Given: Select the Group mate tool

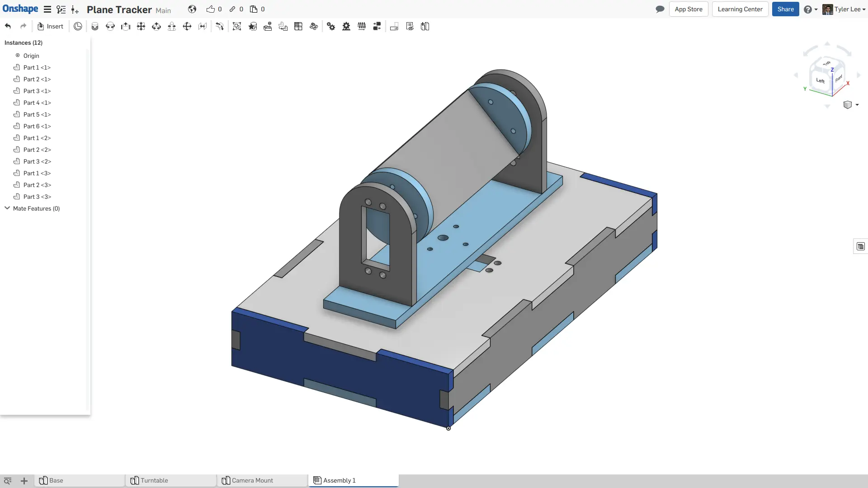Looking at the screenshot, I should coord(236,26).
